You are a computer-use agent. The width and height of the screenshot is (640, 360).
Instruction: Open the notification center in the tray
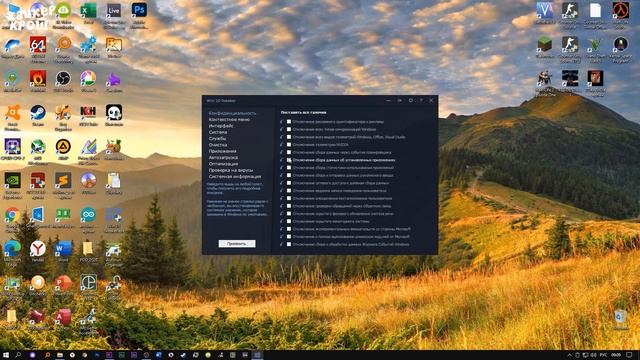click(x=629, y=355)
